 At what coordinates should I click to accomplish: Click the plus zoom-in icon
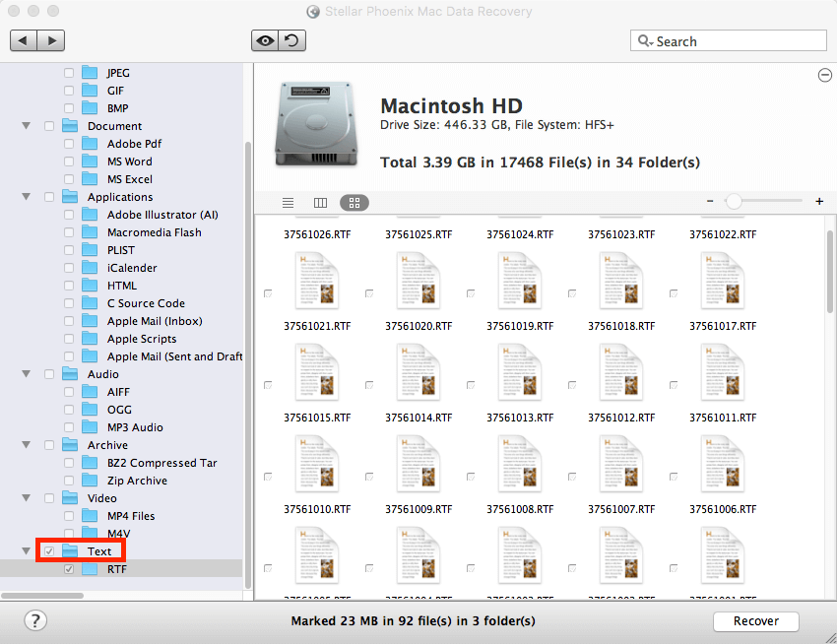click(x=819, y=201)
